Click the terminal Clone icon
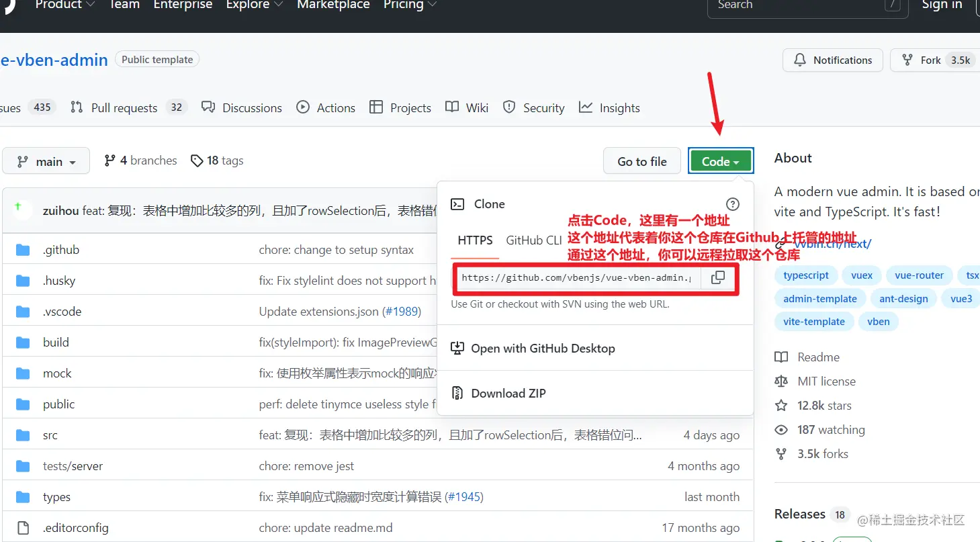The height and width of the screenshot is (542, 980). [457, 204]
